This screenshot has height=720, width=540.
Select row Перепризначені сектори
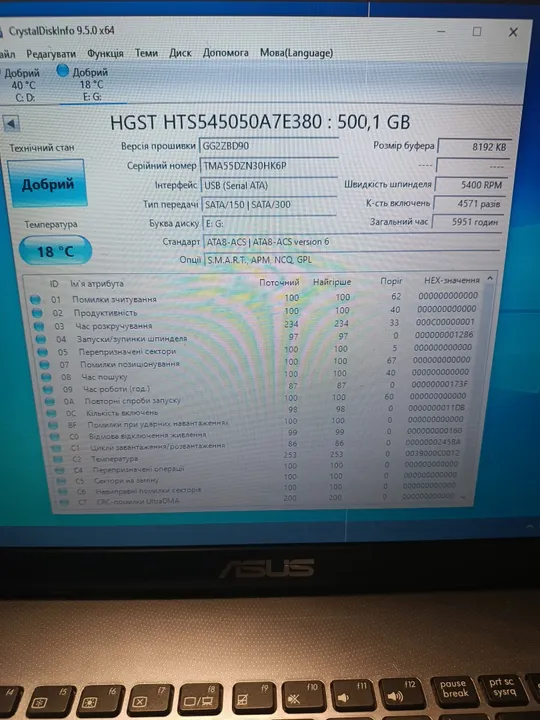coord(256,350)
